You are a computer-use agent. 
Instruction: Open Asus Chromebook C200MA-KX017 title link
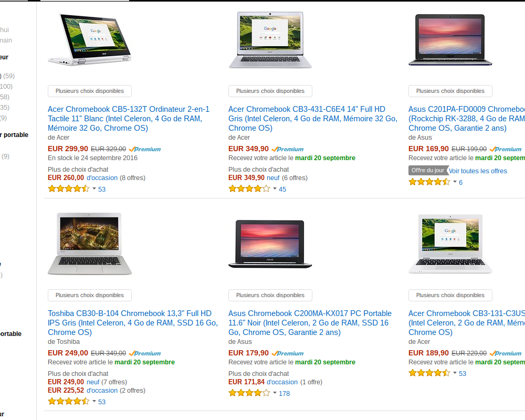(310, 323)
